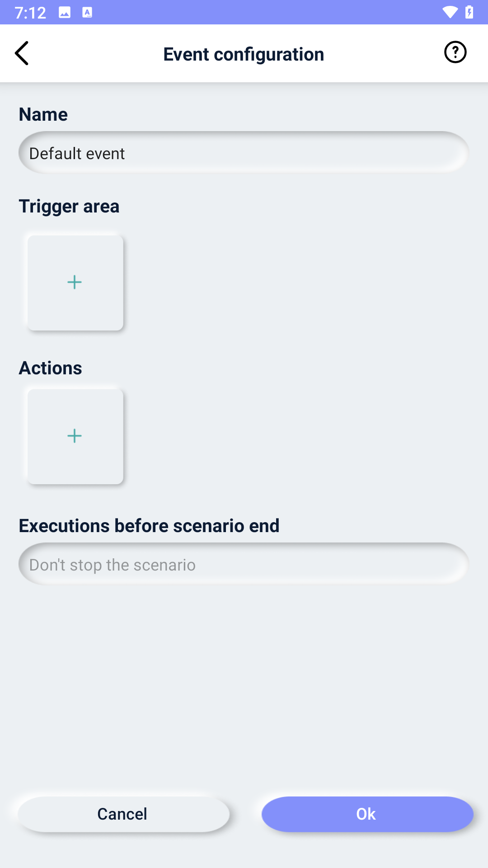The width and height of the screenshot is (488, 868).
Task: Select the Name section label
Action: pos(42,114)
